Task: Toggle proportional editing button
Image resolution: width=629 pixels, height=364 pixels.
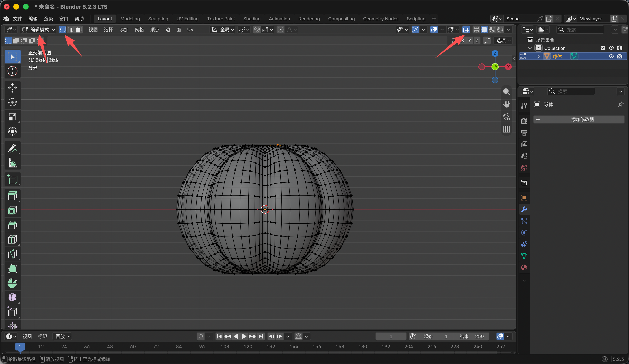Action: pos(281,30)
